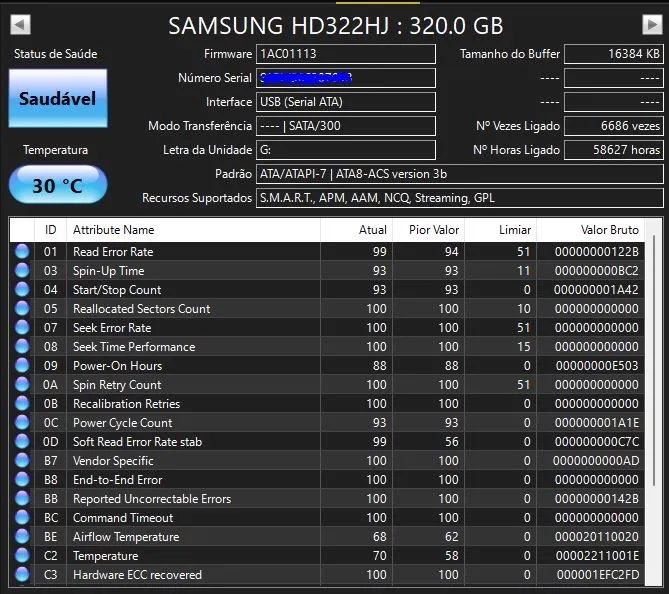Select the Soft Read Error Rate stab name
Screen dimensions: 669x594
137,442
